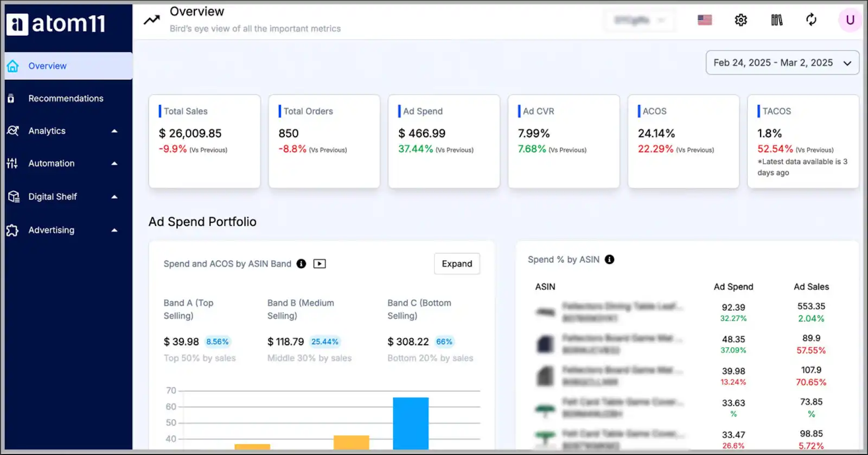Screen dimensions: 868x455
Task: Open the blurred account selector dropdown
Action: pos(640,20)
